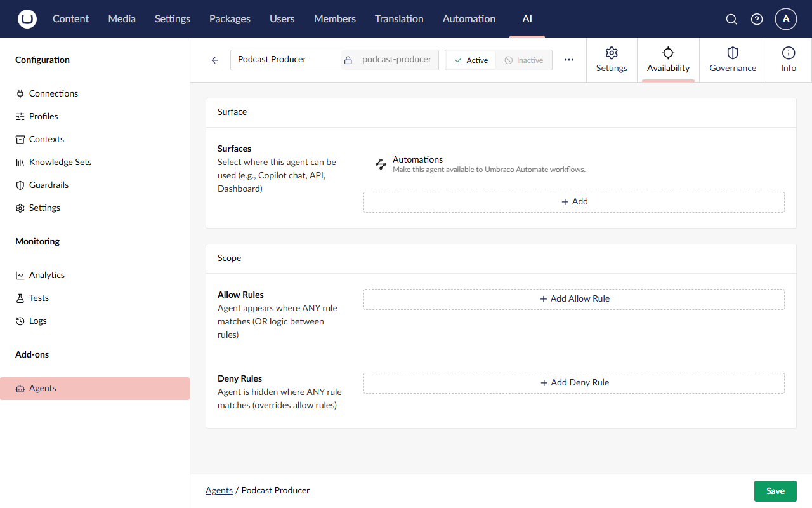Image resolution: width=812 pixels, height=508 pixels.
Task: Switch to the Availability tab
Action: click(668, 60)
